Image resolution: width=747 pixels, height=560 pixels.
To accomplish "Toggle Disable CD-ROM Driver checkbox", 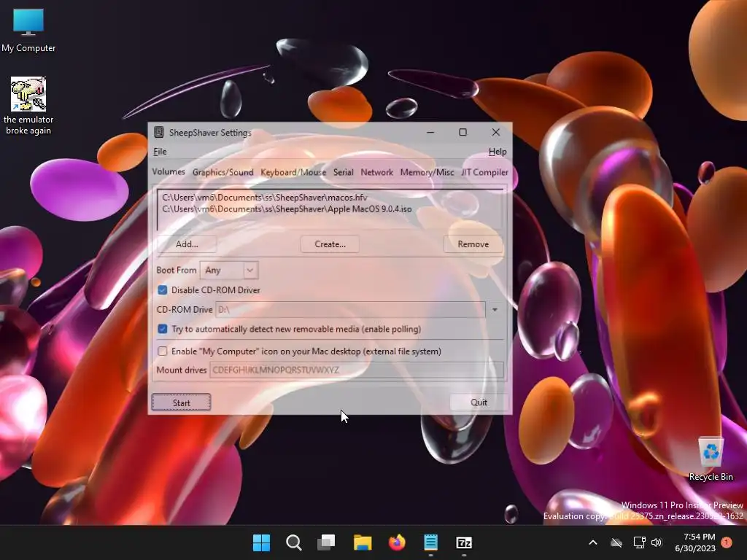I will pos(163,290).
